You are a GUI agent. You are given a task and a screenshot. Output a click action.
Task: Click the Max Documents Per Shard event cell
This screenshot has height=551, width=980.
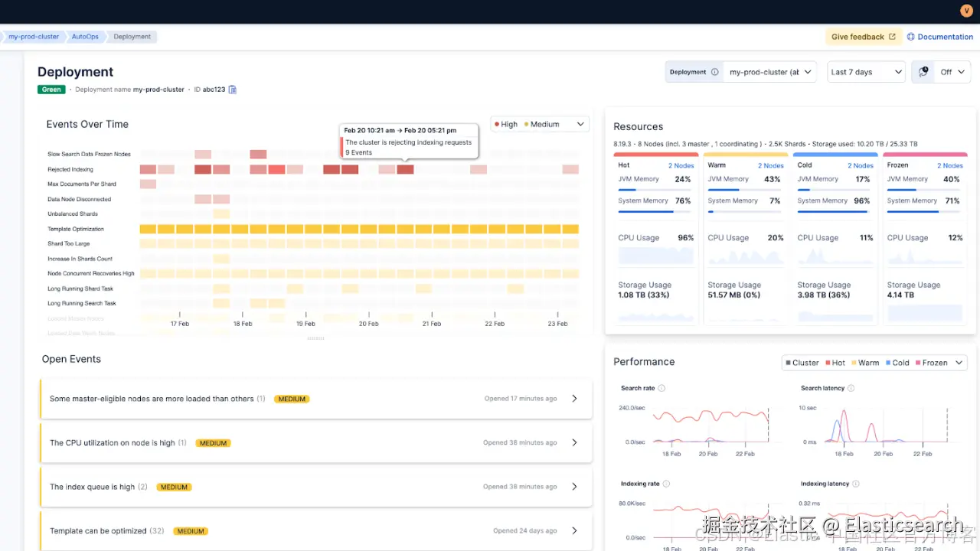pos(148,184)
